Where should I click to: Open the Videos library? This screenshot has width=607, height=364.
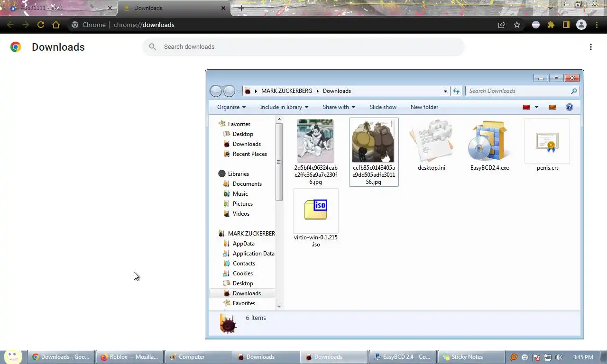(x=241, y=214)
